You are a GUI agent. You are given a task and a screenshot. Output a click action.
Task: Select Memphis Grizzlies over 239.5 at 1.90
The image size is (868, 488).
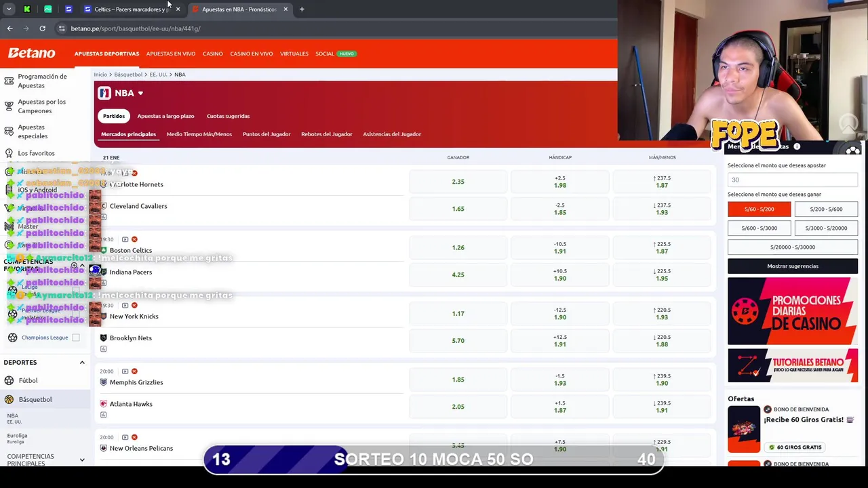[662, 380]
